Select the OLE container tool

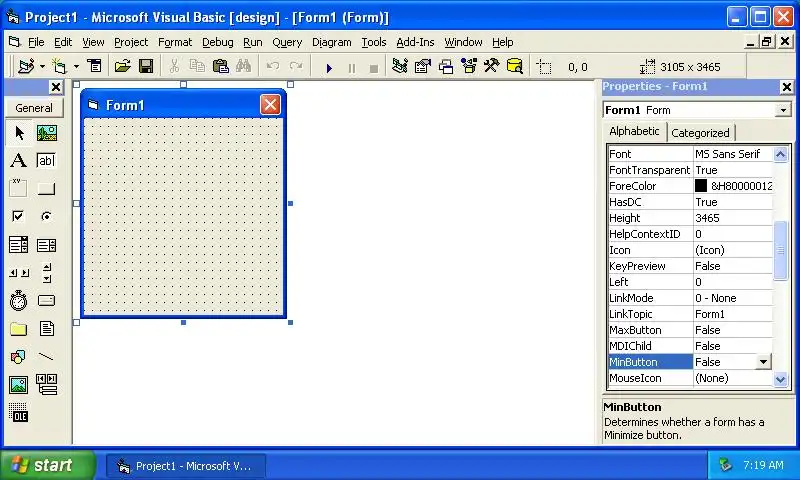[x=18, y=412]
